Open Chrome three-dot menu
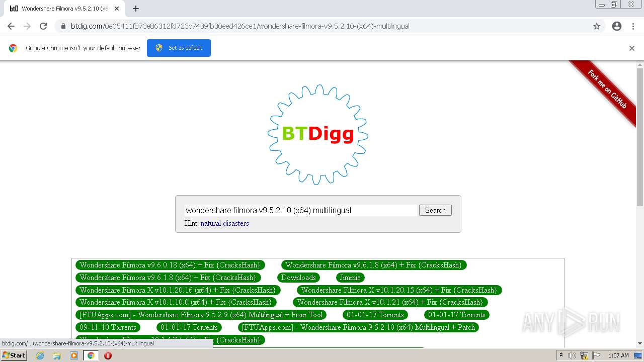Viewport: 644px width, 362px height. click(633, 26)
